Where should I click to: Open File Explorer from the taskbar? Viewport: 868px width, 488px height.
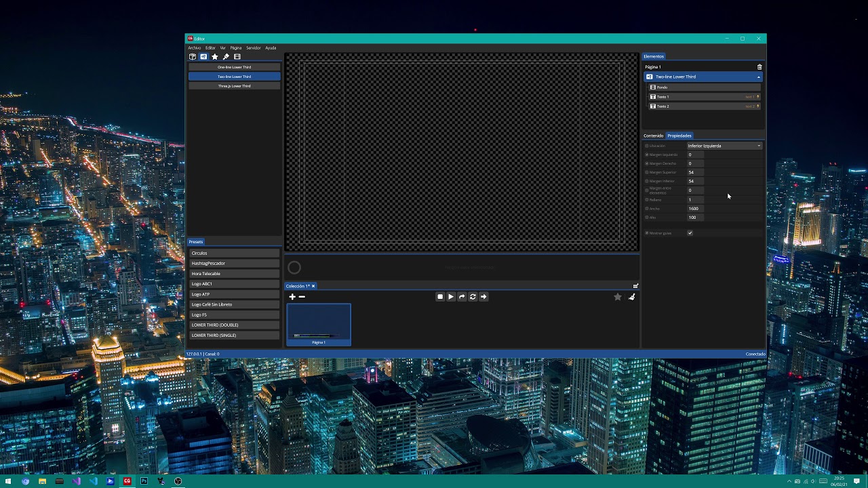[x=42, y=481]
